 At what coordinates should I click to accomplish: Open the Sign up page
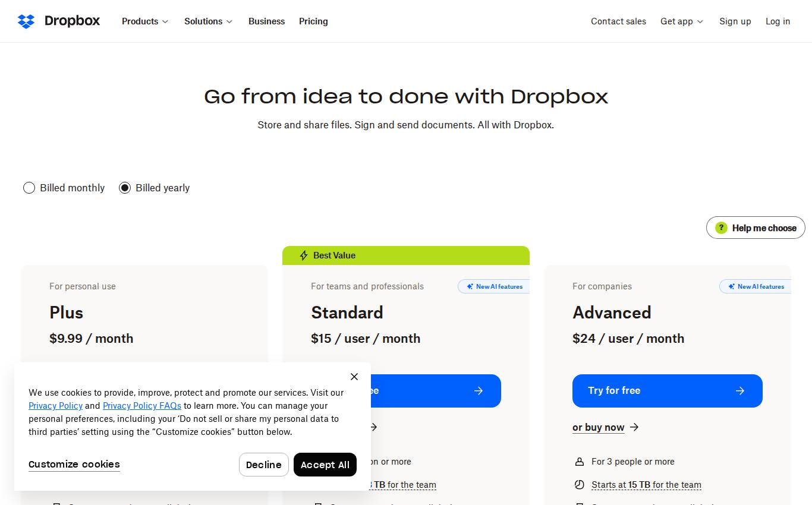click(x=735, y=21)
